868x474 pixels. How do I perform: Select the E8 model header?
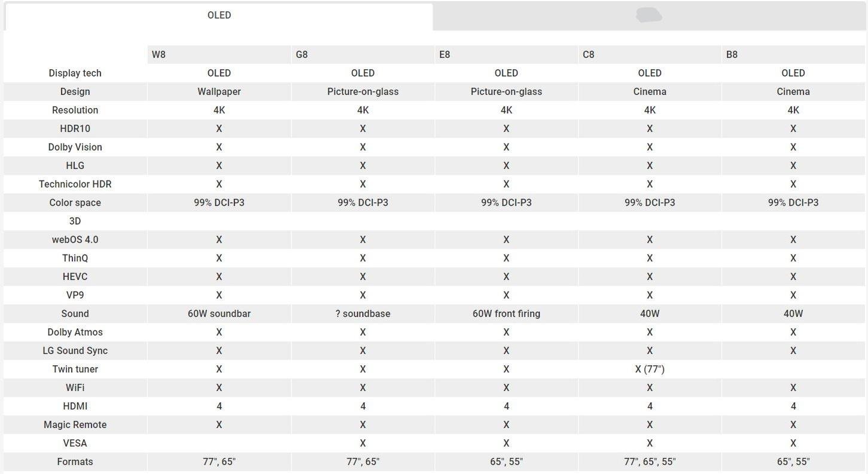pos(444,54)
